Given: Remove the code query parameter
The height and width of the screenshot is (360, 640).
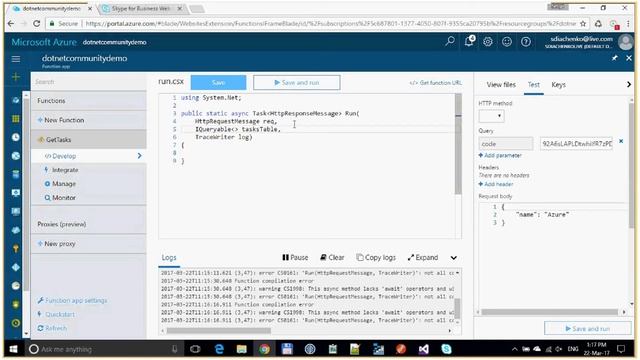Looking at the screenshot, I should pyautogui.click(x=621, y=141).
